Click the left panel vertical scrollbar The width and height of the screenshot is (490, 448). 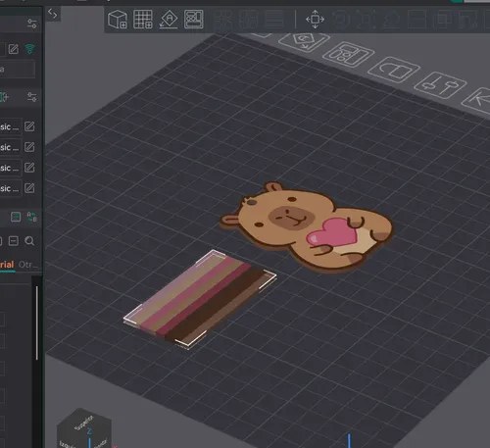[x=37, y=323]
